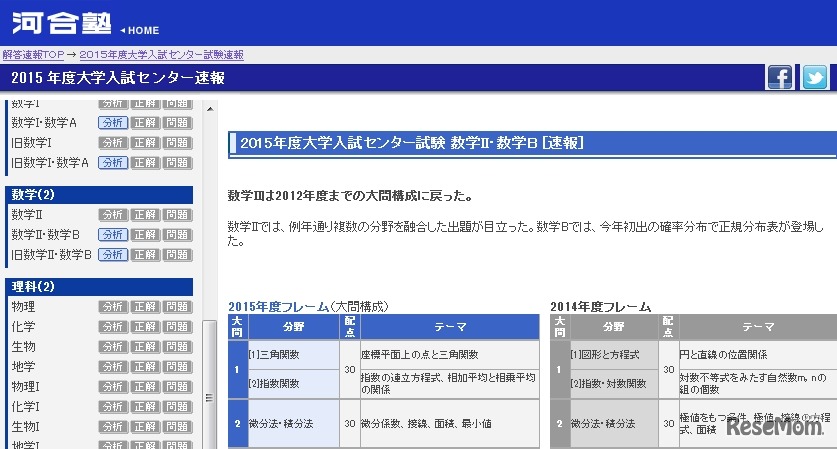Open 分析 for 化学I

tap(113, 407)
